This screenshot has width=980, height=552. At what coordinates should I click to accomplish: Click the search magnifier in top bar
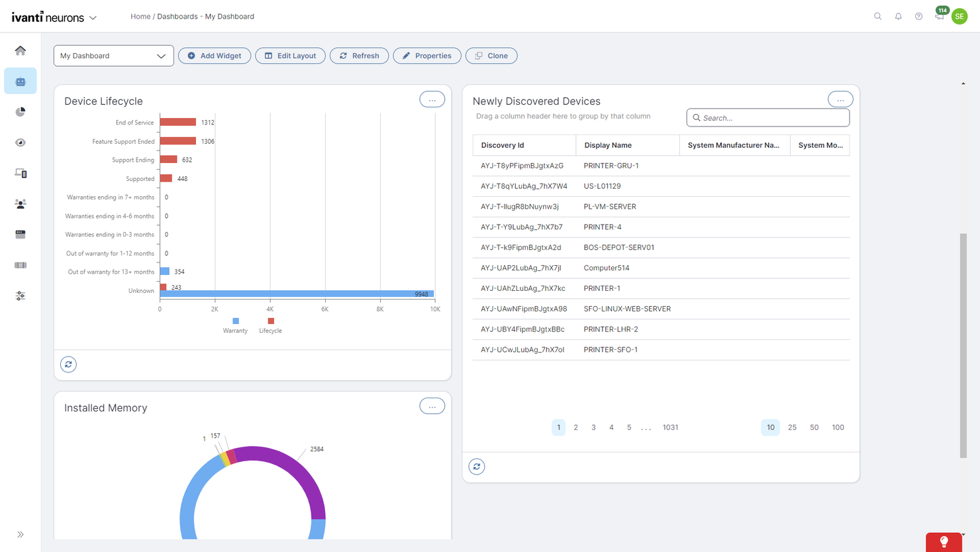pos(878,17)
